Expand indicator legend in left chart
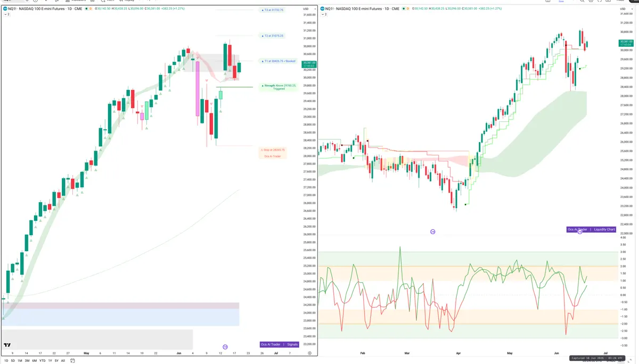This screenshot has width=639, height=364. (6, 14)
